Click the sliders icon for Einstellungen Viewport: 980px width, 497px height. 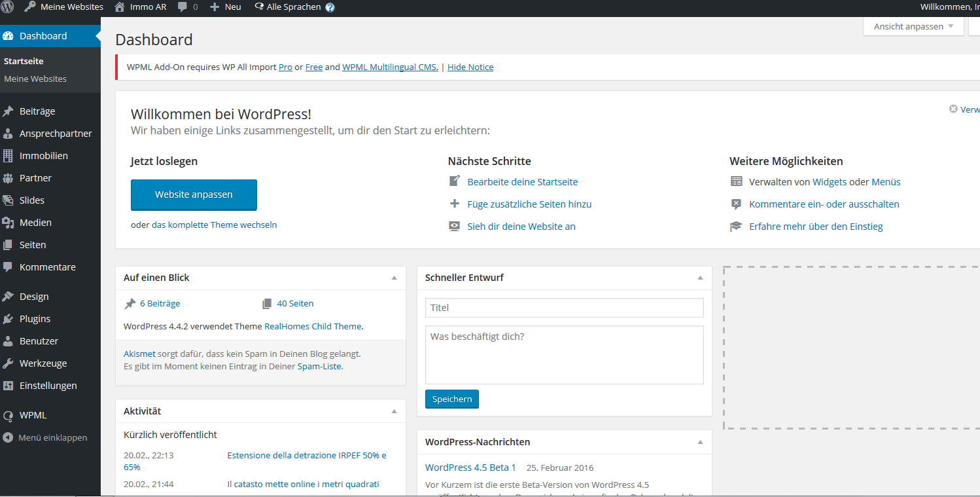pos(8,386)
